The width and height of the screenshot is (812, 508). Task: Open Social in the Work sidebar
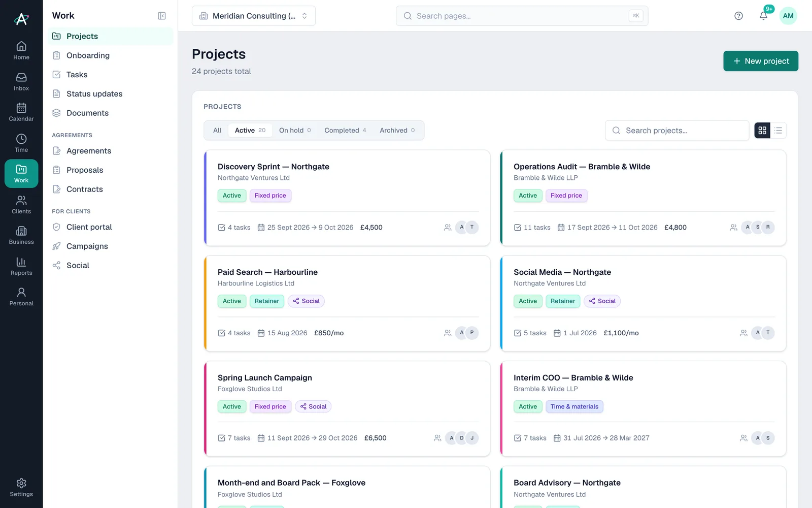click(x=111, y=266)
